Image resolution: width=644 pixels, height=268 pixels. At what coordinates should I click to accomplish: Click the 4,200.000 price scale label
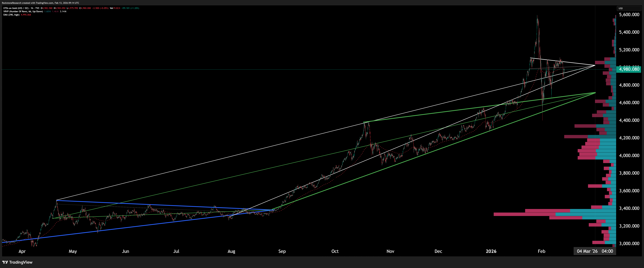point(629,138)
